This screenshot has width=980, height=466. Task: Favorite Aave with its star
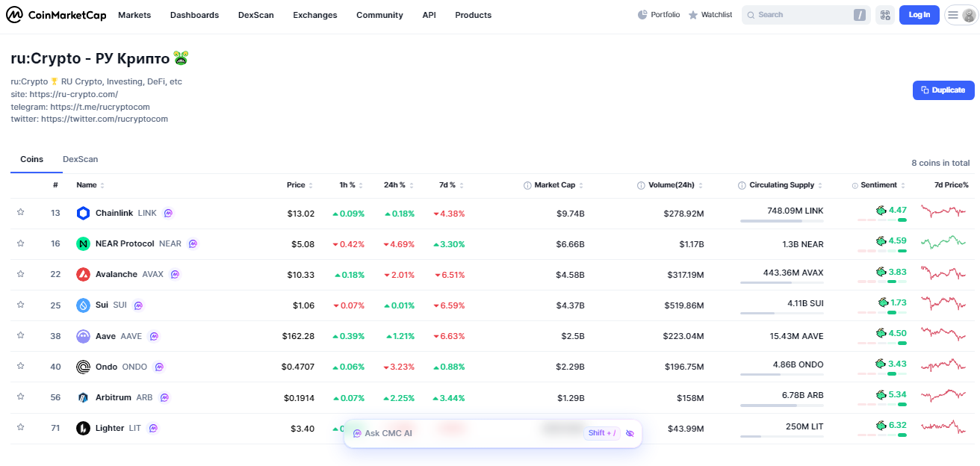point(21,335)
